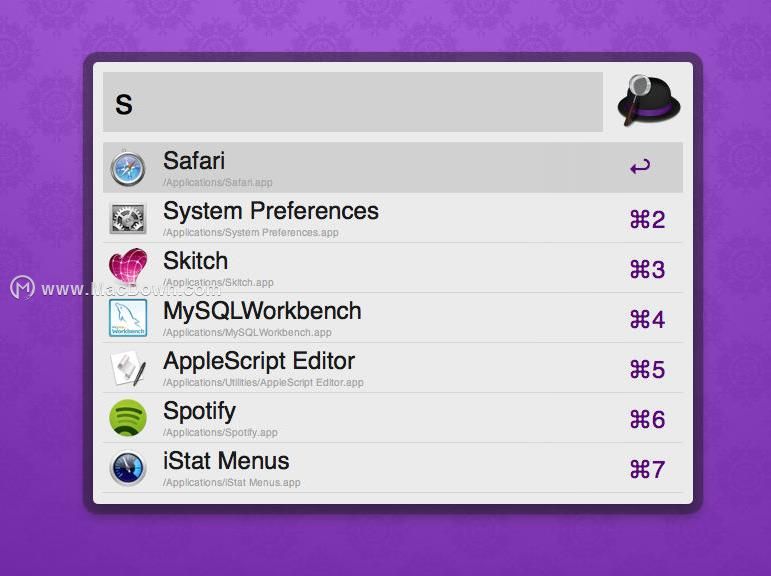Screen dimensions: 771x576
Task: Select the System Preferences result
Action: click(x=392, y=218)
